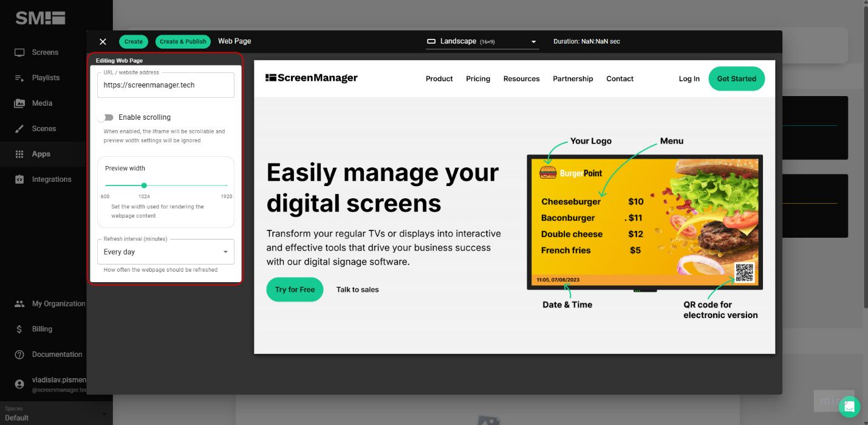868x425 pixels.
Task: Open the Documentation icon
Action: 20,354
